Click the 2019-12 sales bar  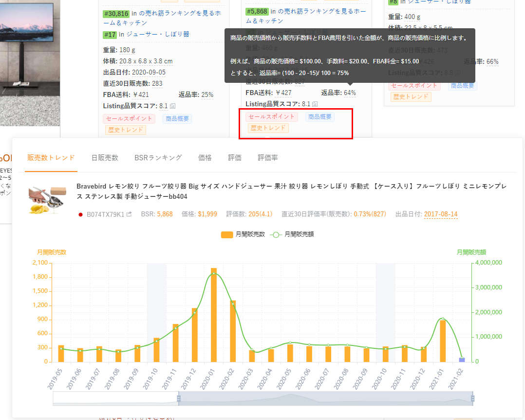point(194,335)
